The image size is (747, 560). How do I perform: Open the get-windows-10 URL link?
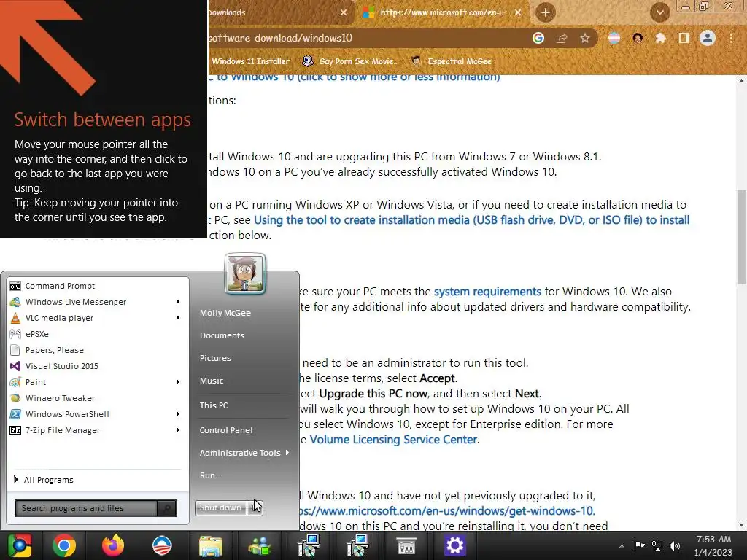[x=447, y=511]
